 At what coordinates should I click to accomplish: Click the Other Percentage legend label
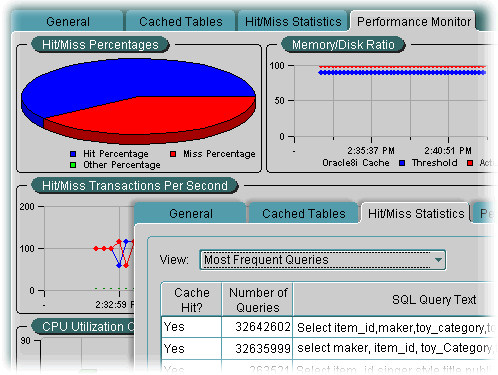122,165
